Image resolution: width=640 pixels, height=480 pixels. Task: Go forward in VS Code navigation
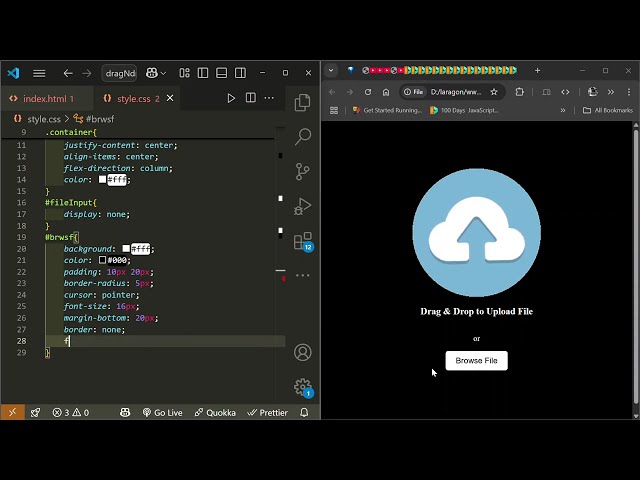click(87, 73)
